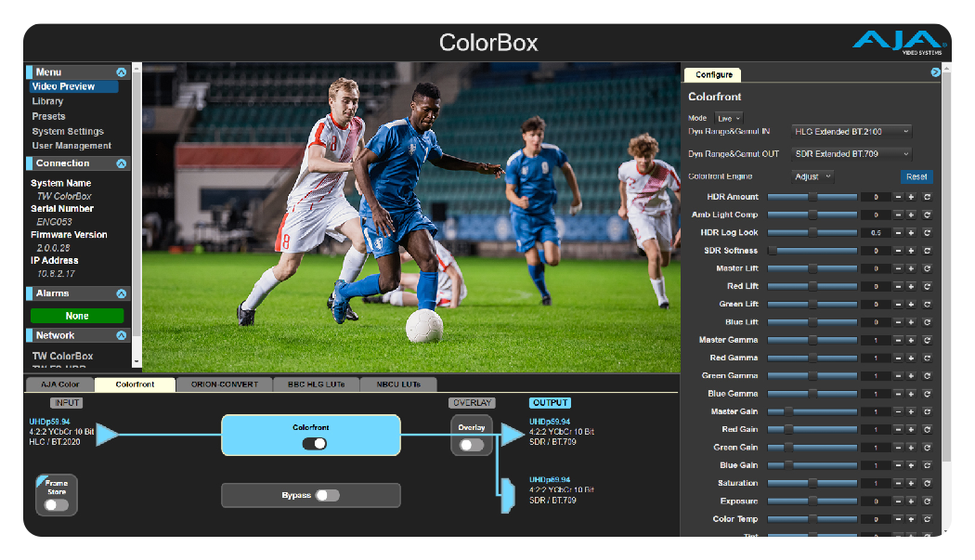Click the green None alarm indicator
Image resolution: width=975 pixels, height=560 pixels.
[x=77, y=316]
